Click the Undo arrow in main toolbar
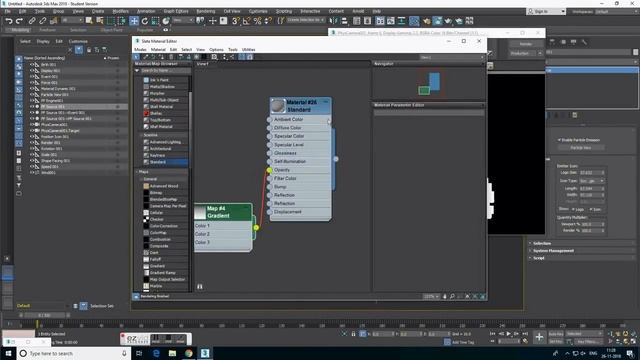The width and height of the screenshot is (640, 360). [9, 20]
